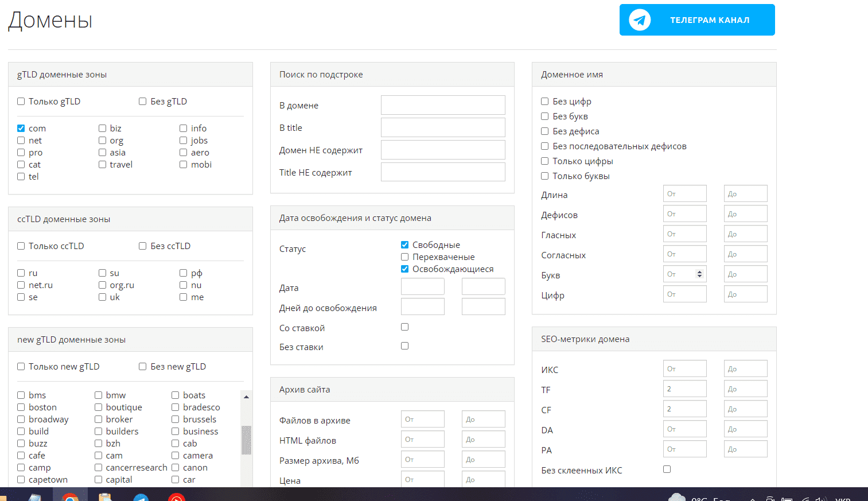Viewport: 868px width, 501px height.
Task: Click the Telegram paper plane icon
Action: coord(640,20)
